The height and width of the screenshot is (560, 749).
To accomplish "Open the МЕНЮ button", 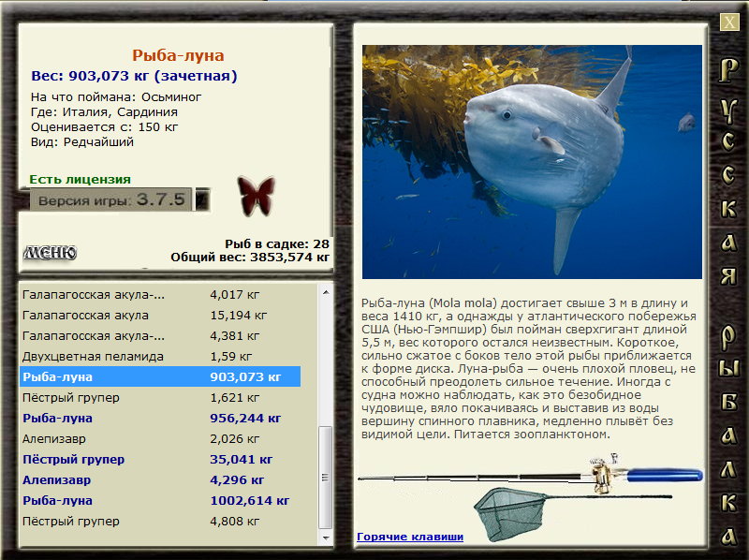I will click(51, 252).
